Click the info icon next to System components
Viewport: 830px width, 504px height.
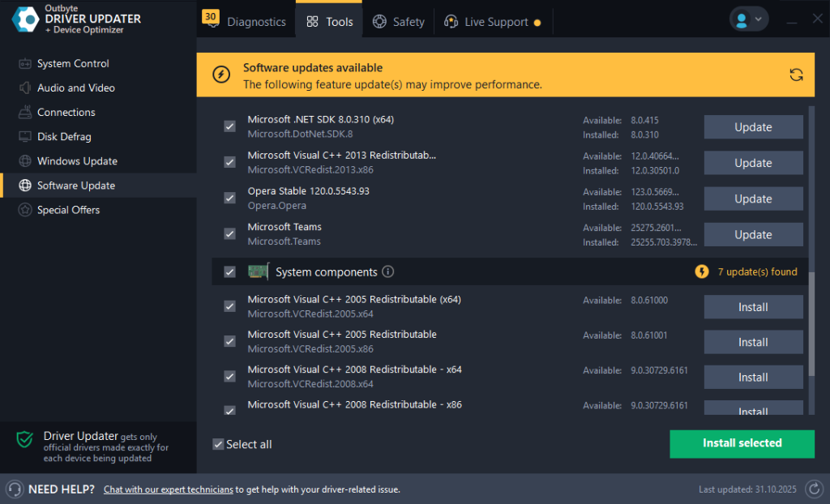coord(387,271)
